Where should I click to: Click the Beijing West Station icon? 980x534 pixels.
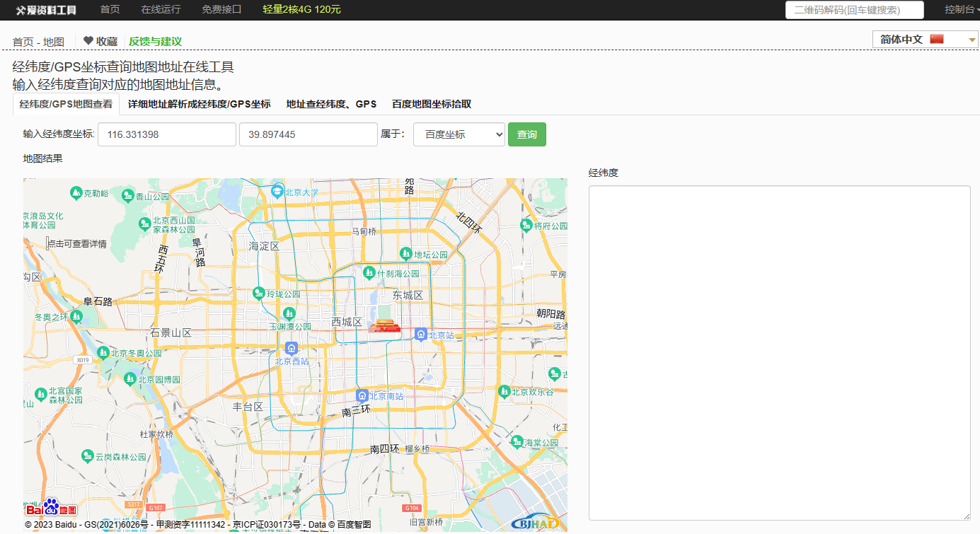pos(291,348)
